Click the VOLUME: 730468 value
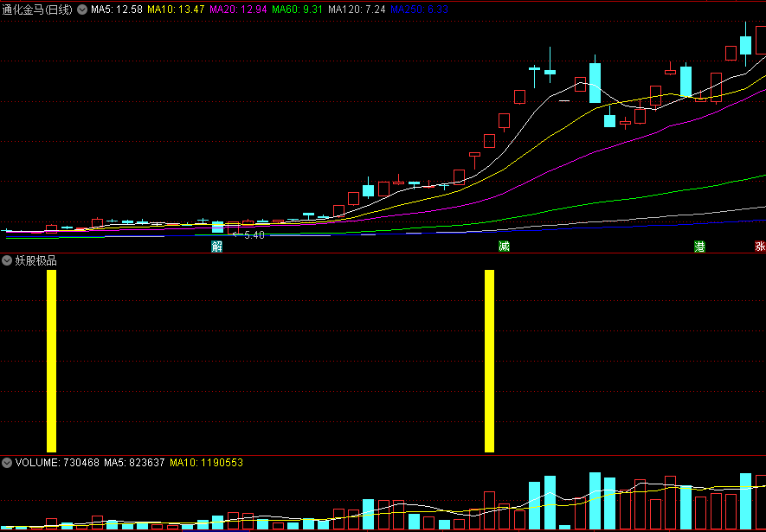 pos(57,462)
